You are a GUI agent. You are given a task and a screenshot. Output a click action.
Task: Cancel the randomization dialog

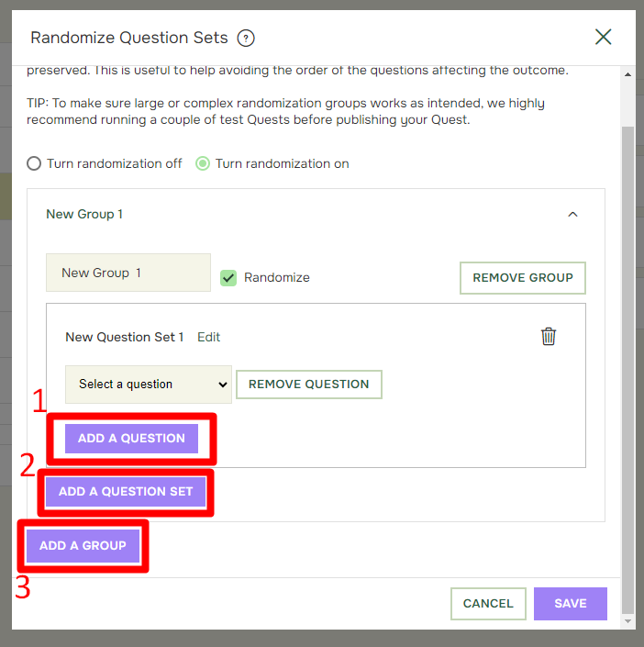coord(488,603)
